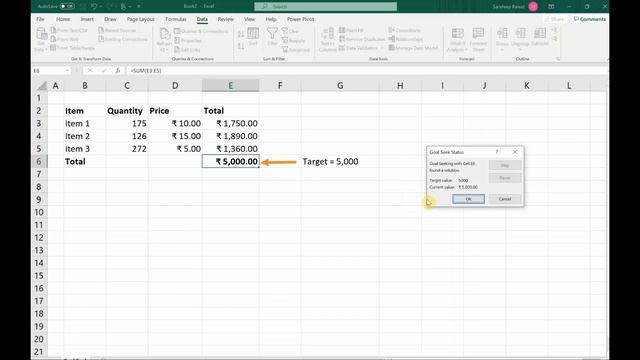Import data From Text/CSV

click(69, 30)
